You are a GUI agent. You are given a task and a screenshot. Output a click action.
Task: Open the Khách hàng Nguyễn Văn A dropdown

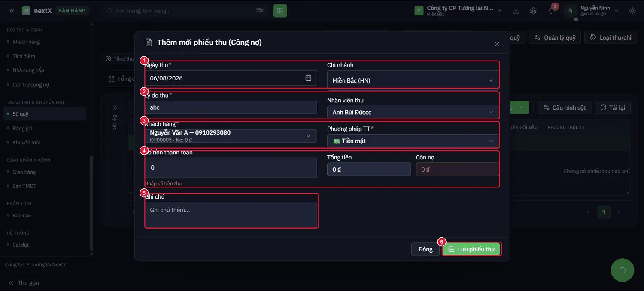pyautogui.click(x=231, y=135)
